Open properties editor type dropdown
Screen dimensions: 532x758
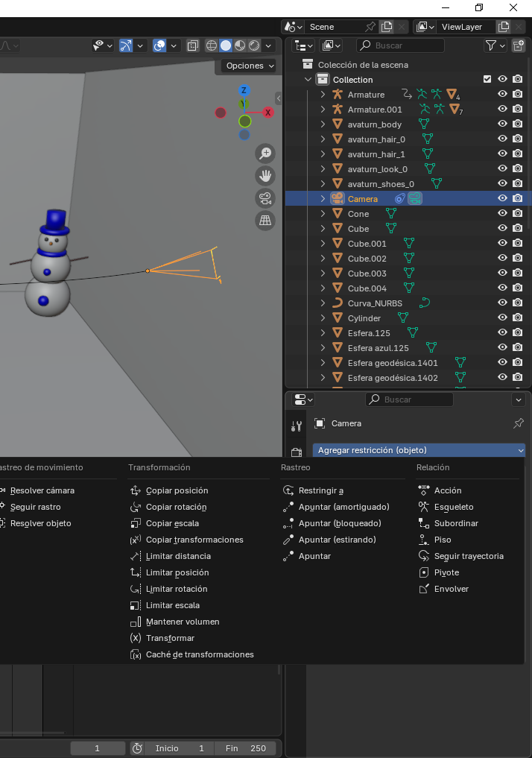pyautogui.click(x=303, y=399)
